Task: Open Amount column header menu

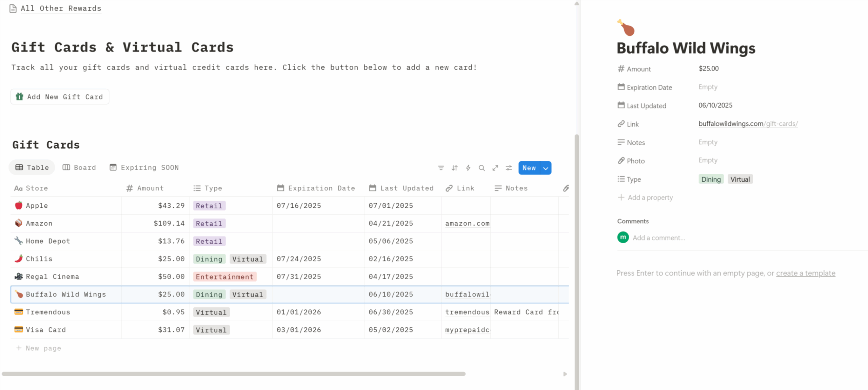Action: (x=156, y=188)
